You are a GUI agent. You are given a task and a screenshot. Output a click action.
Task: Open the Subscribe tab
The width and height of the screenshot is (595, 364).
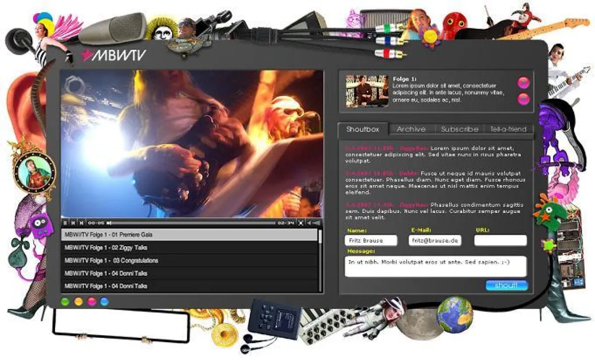point(459,129)
